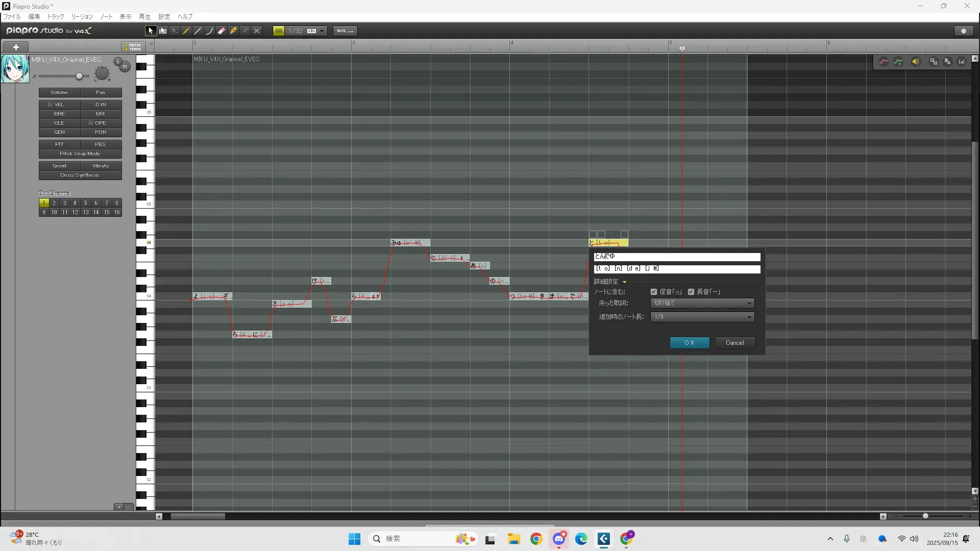Image resolution: width=980 pixels, height=551 pixels.
Task: Open the 設定 menu
Action: click(x=164, y=17)
